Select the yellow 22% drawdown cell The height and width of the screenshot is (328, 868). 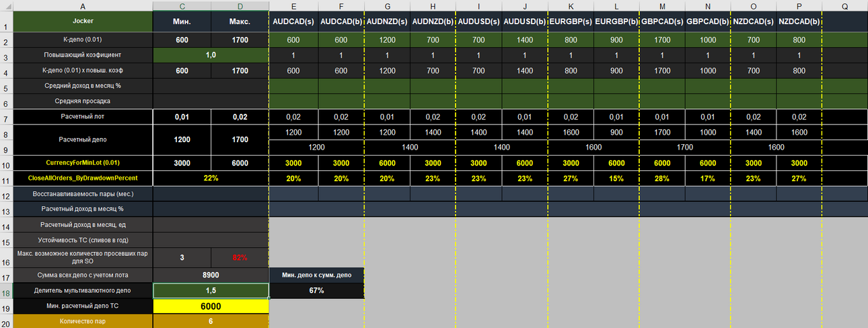pos(211,178)
